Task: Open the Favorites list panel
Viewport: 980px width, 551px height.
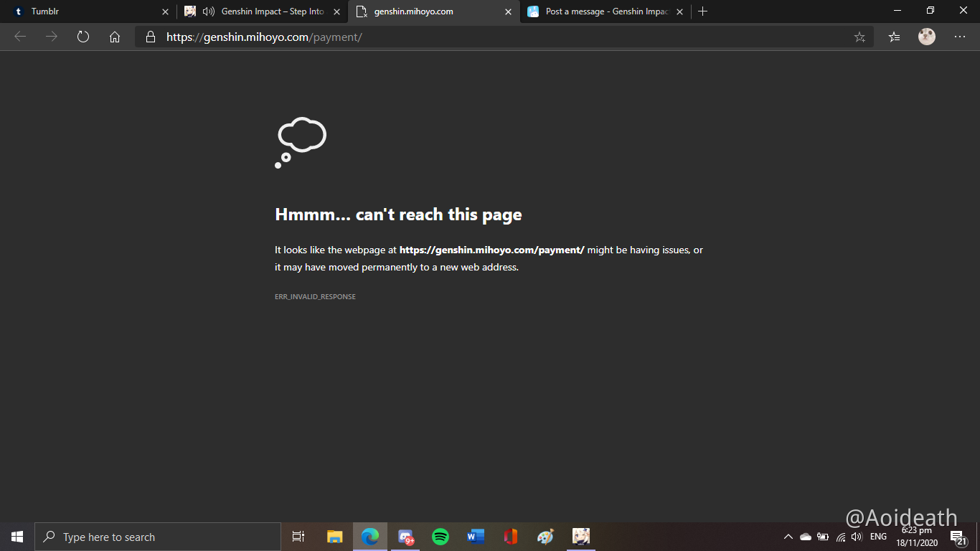Action: coord(894,37)
